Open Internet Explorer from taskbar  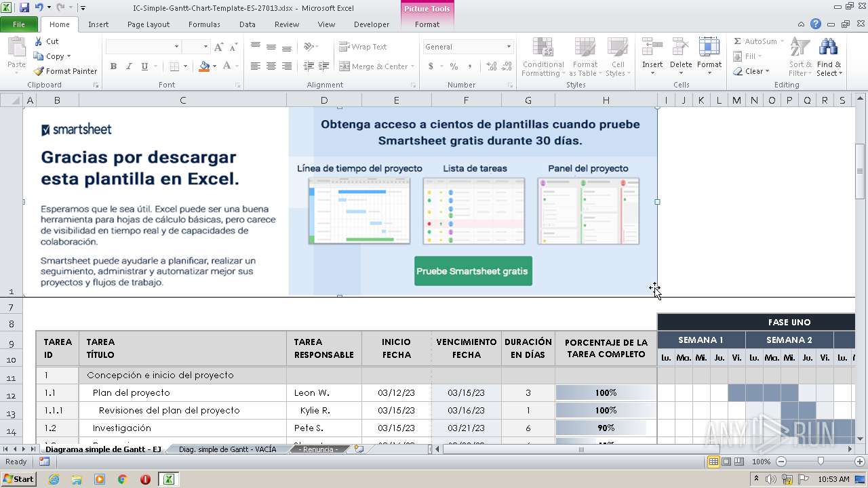pos(54,479)
